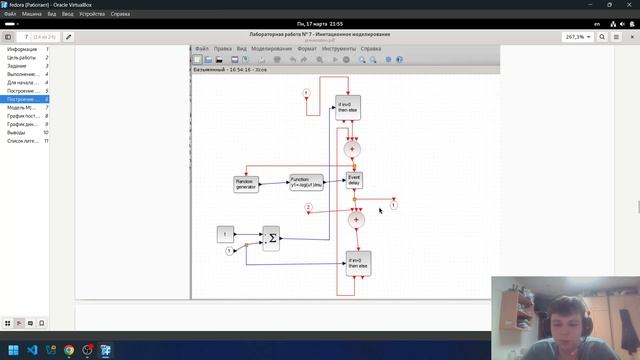Open OBS Studio from the taskbar

[x=87, y=350]
